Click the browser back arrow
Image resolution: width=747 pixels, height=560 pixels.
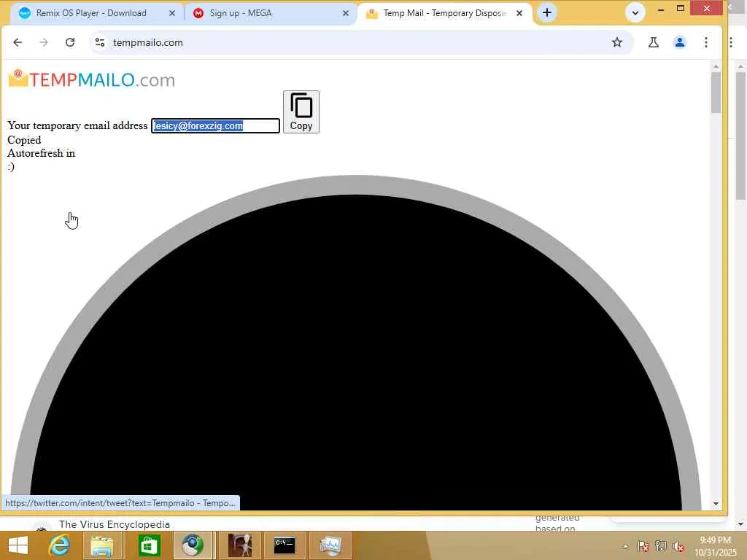[x=18, y=42]
